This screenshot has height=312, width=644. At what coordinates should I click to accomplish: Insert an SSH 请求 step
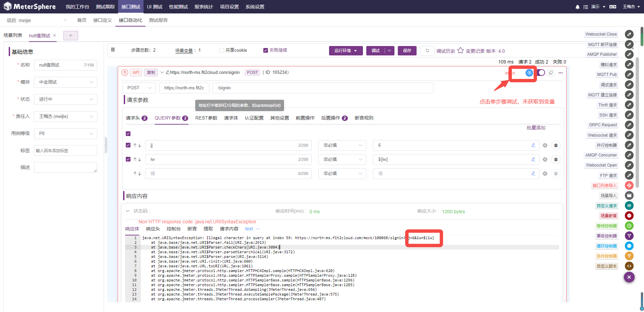[x=608, y=115]
